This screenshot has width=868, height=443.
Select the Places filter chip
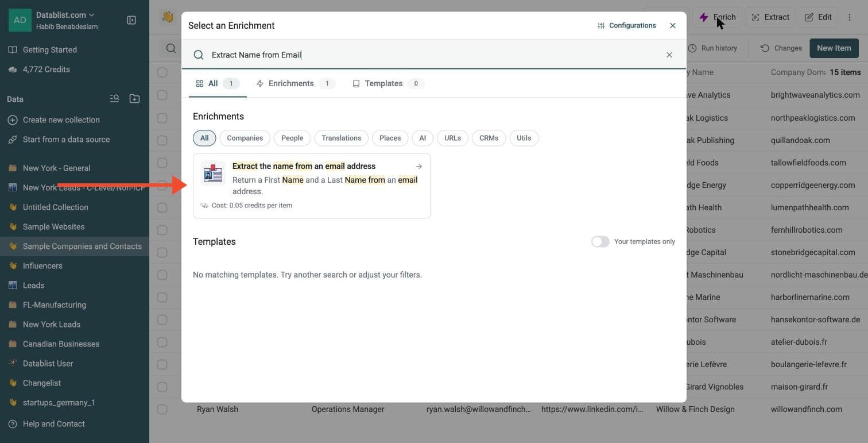390,138
